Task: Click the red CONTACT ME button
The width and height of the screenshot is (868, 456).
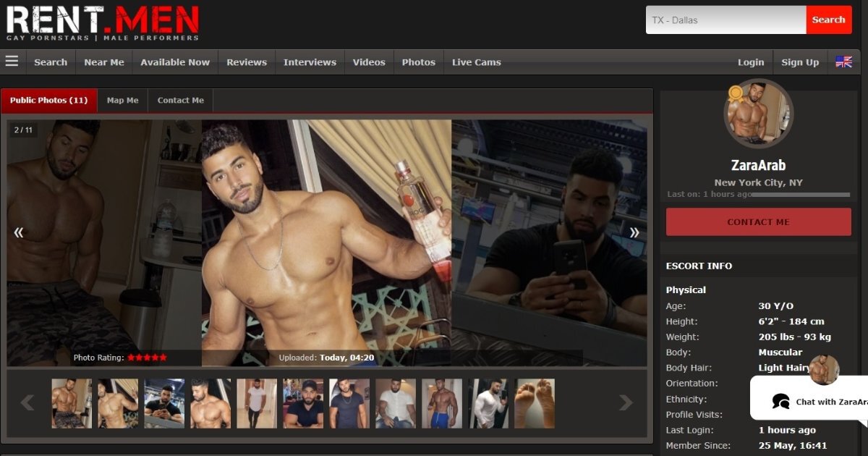Action: coord(758,222)
